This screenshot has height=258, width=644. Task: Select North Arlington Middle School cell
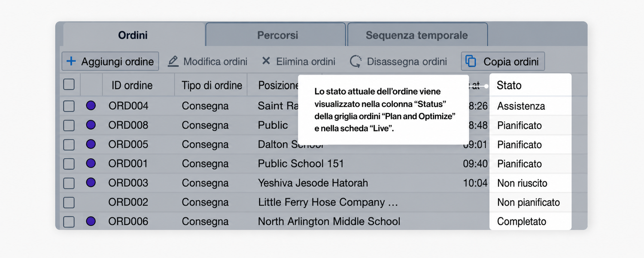[329, 222]
